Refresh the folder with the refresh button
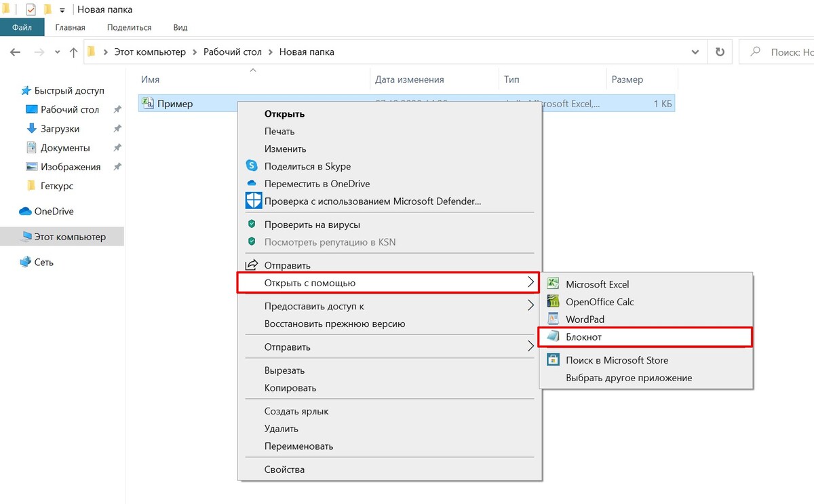 [x=719, y=52]
